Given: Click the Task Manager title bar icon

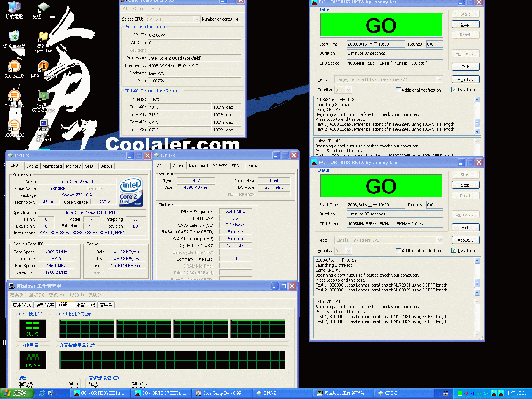Looking at the screenshot, I should (x=12, y=286).
